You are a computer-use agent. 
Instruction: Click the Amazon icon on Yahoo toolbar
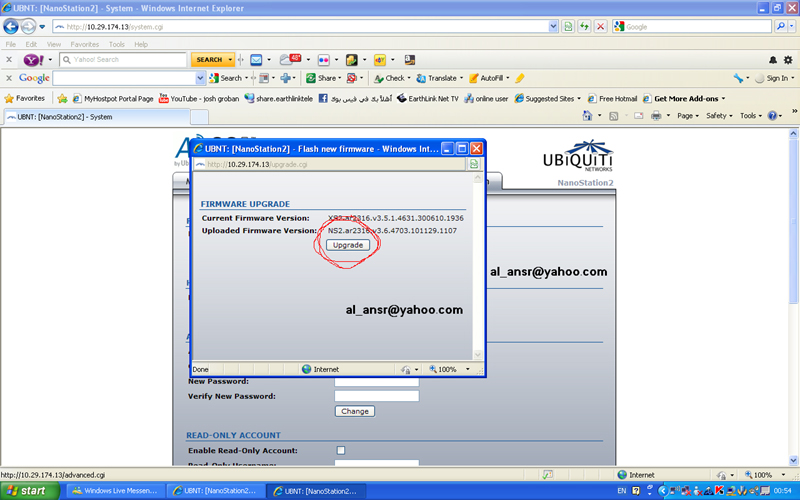(410, 60)
